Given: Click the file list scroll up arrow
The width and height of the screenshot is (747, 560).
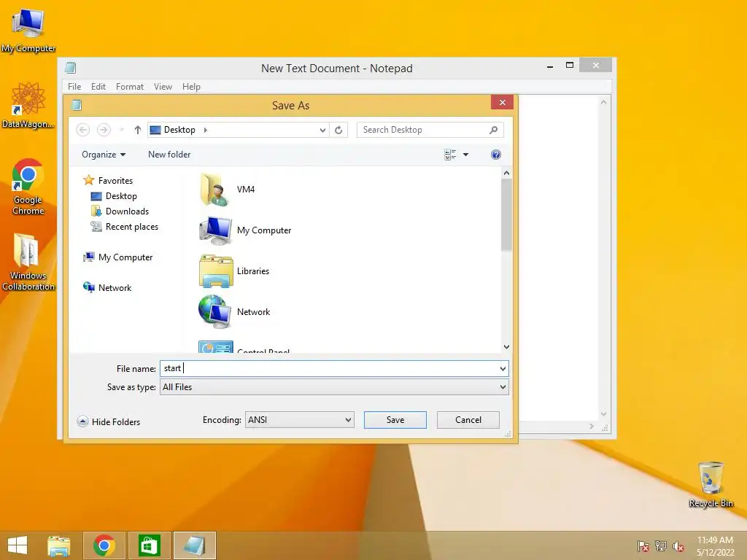Looking at the screenshot, I should 506,174.
